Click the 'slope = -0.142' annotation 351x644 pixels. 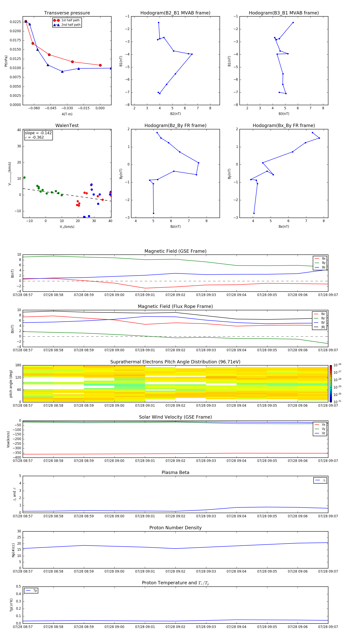[38, 133]
